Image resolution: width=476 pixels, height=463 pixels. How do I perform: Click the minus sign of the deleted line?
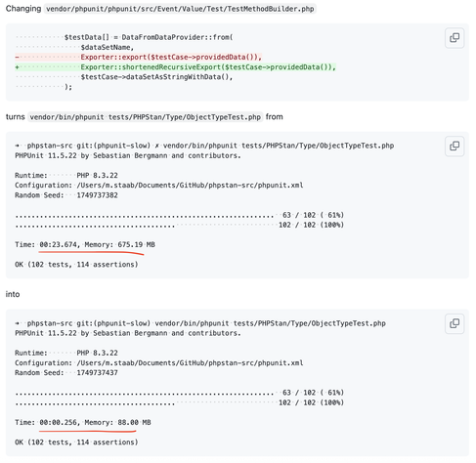(x=17, y=58)
